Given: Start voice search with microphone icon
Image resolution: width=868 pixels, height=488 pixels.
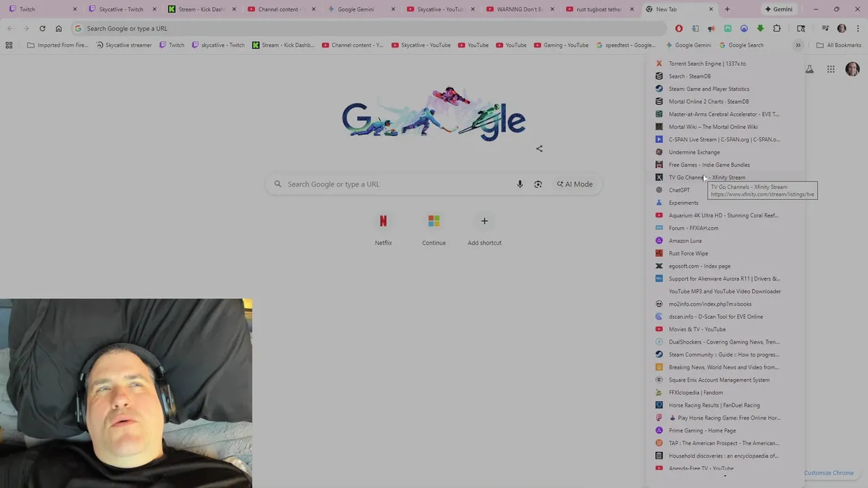Looking at the screenshot, I should tap(520, 184).
